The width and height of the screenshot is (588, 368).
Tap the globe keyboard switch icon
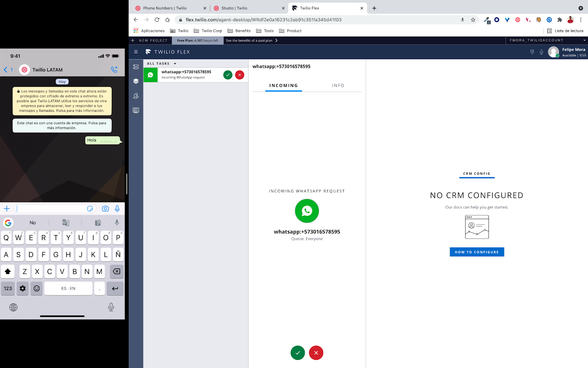(x=14, y=307)
